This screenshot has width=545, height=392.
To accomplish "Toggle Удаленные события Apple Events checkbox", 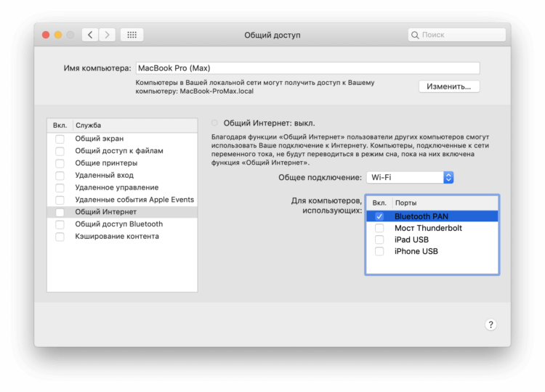I will tap(60, 200).
